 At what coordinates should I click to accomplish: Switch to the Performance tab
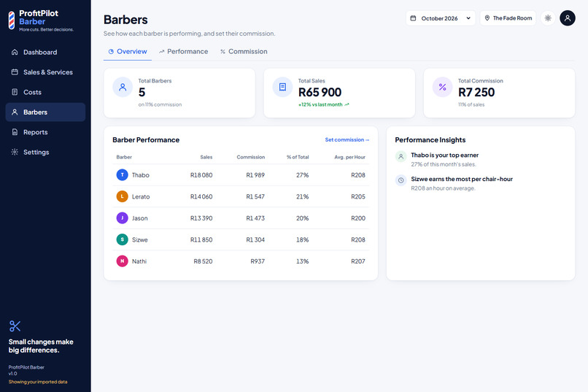coord(183,51)
